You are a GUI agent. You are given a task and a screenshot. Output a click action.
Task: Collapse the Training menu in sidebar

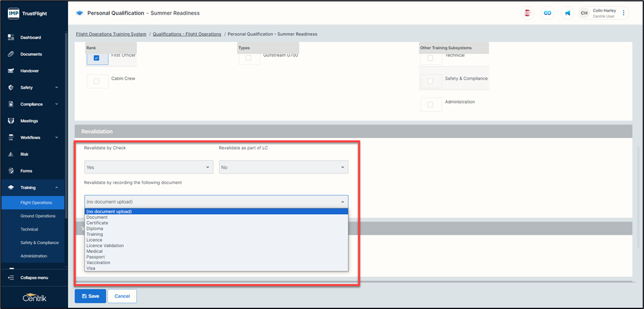pos(56,188)
